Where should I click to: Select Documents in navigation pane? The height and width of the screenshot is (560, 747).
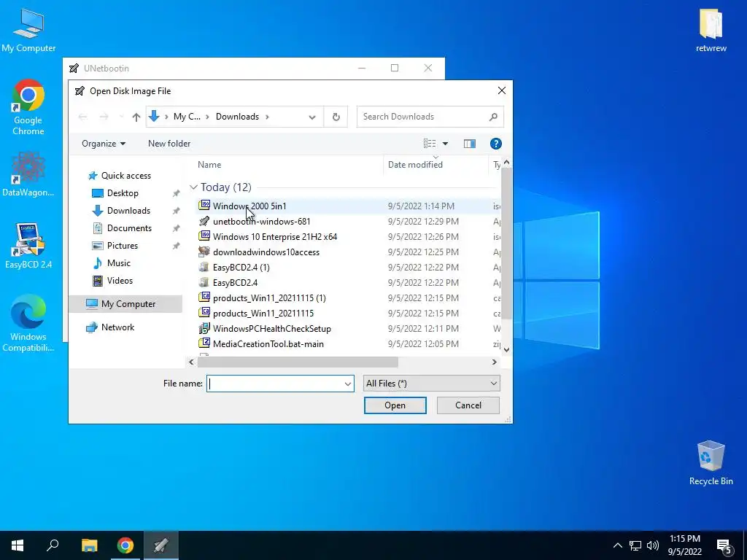click(x=129, y=228)
